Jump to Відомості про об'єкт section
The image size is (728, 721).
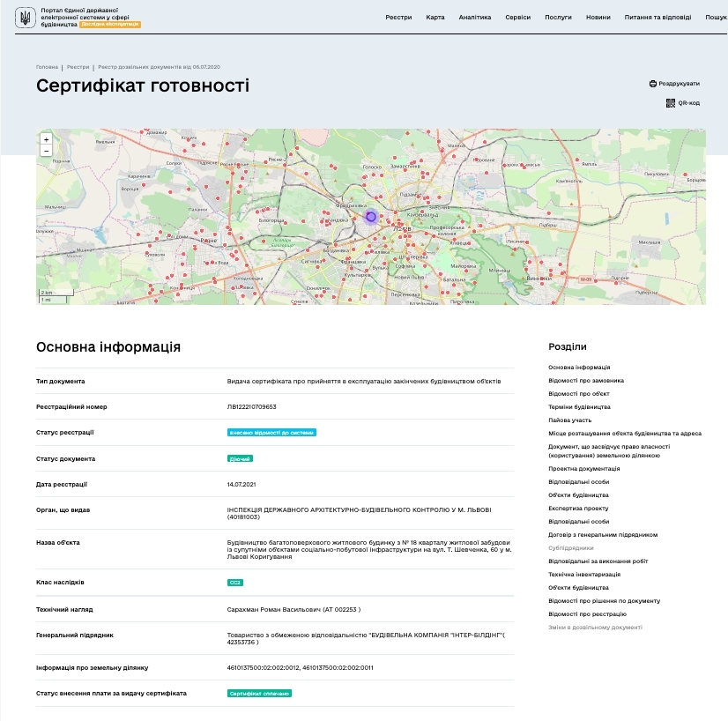pyautogui.click(x=579, y=394)
